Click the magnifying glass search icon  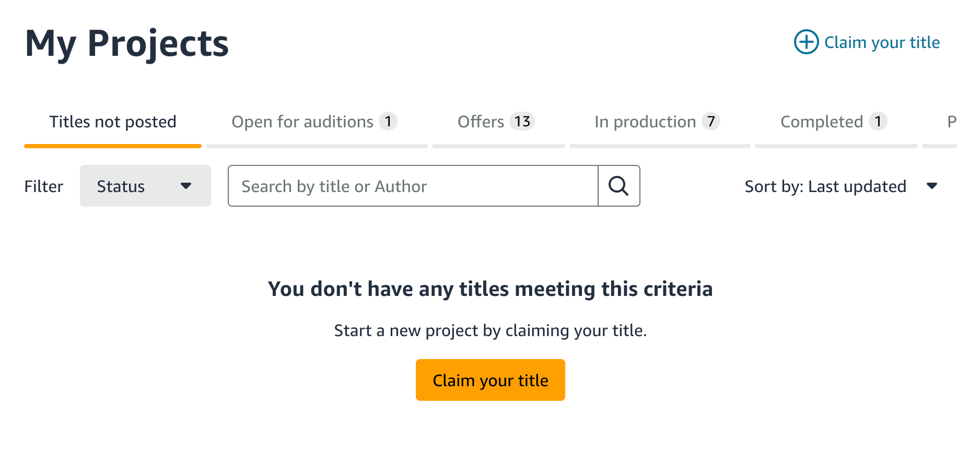tap(619, 186)
